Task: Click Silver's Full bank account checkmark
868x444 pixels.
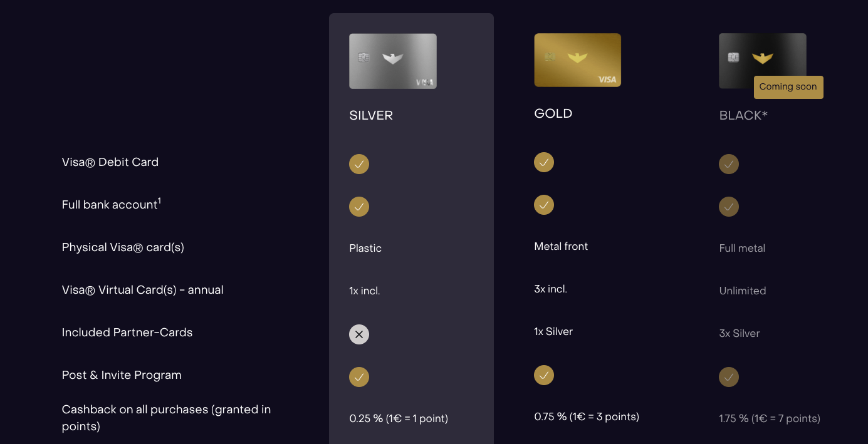Action: pos(359,207)
